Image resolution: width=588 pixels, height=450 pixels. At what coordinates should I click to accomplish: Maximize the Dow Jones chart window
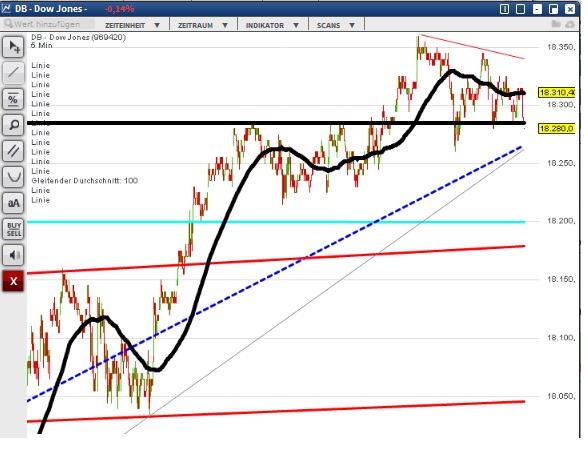pyautogui.click(x=554, y=9)
